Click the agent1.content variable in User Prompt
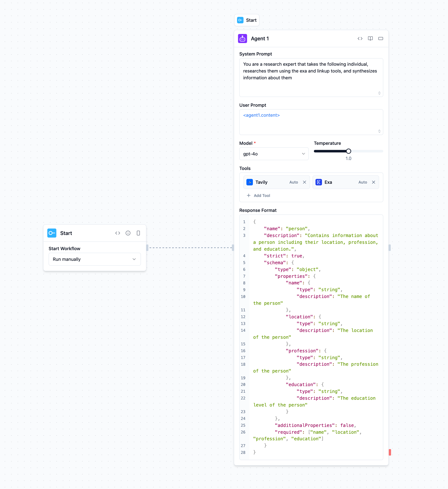The height and width of the screenshot is (489, 448). pos(261,115)
